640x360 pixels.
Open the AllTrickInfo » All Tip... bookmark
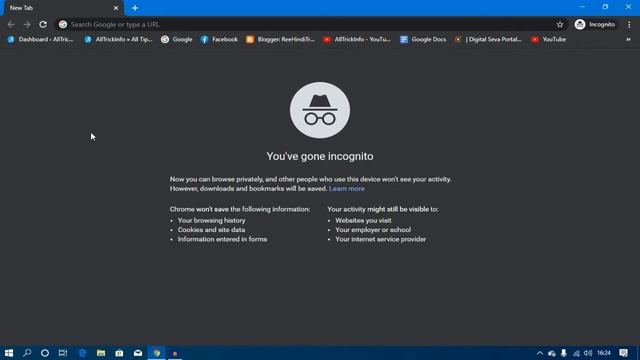tap(118, 39)
